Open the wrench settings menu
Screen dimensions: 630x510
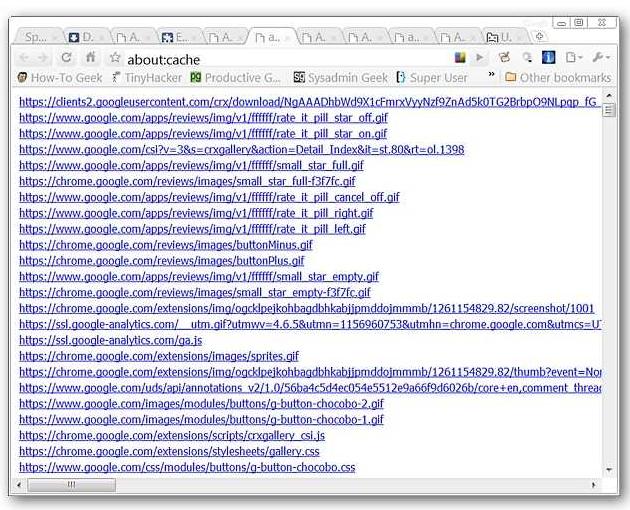tap(600, 58)
